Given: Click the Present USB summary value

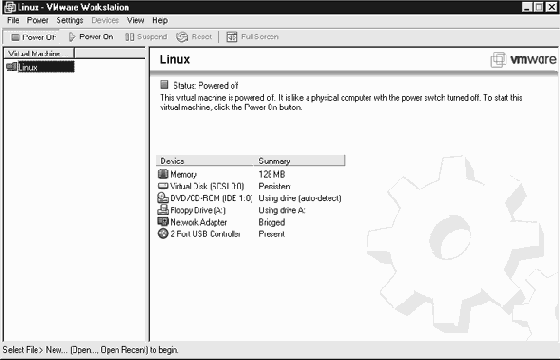Looking at the screenshot, I should (x=271, y=234).
